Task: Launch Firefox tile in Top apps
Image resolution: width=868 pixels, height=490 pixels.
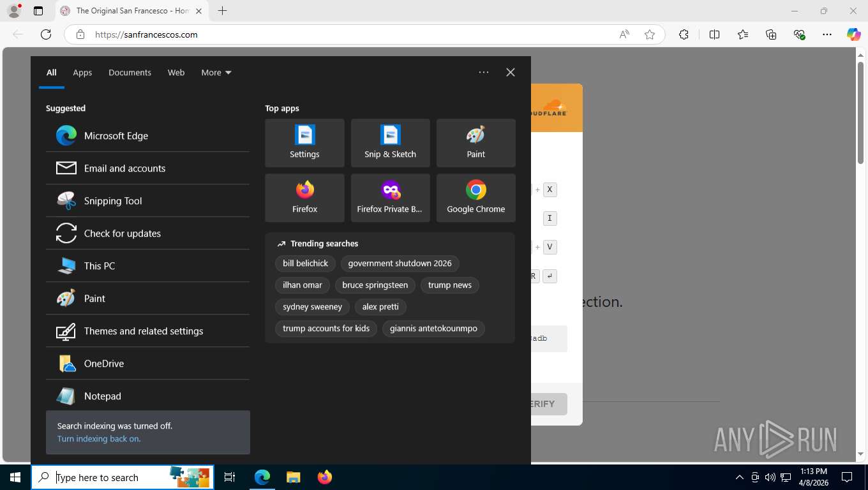Action: click(304, 198)
